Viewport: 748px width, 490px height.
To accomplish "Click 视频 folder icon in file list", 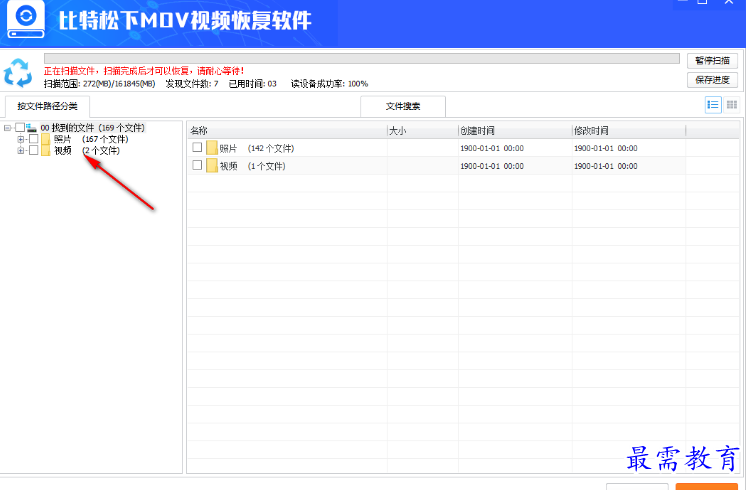I will click(x=212, y=166).
